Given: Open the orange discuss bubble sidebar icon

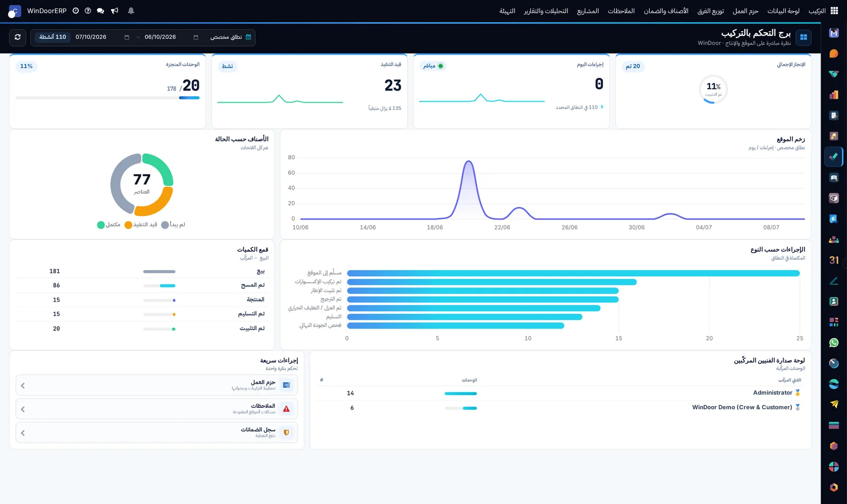Looking at the screenshot, I should (x=834, y=53).
